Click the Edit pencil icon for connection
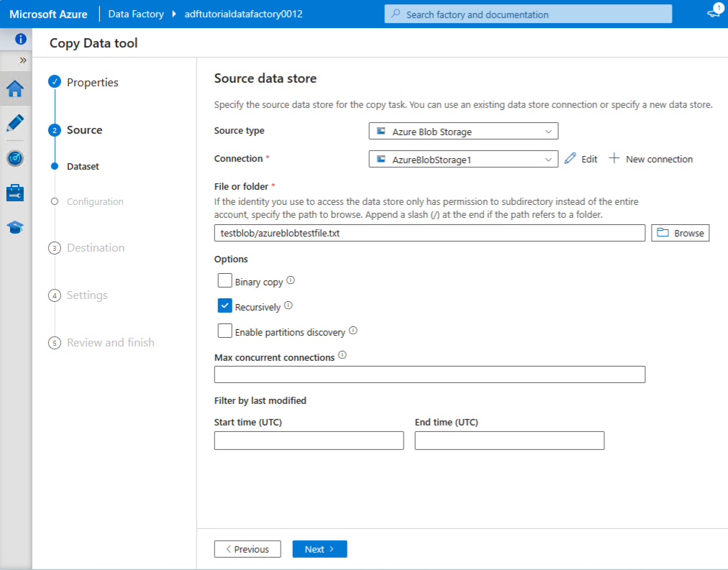The width and height of the screenshot is (728, 570). click(570, 159)
